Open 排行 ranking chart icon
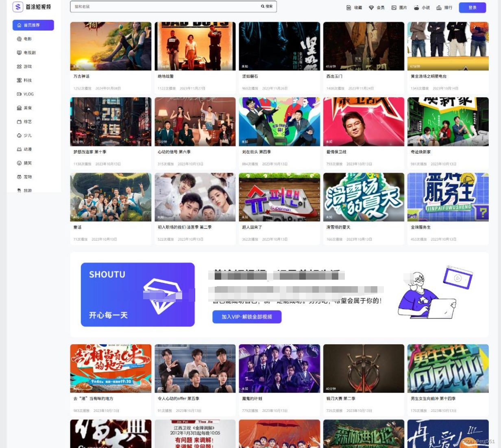The width and height of the screenshot is (501, 448). pyautogui.click(x=439, y=8)
